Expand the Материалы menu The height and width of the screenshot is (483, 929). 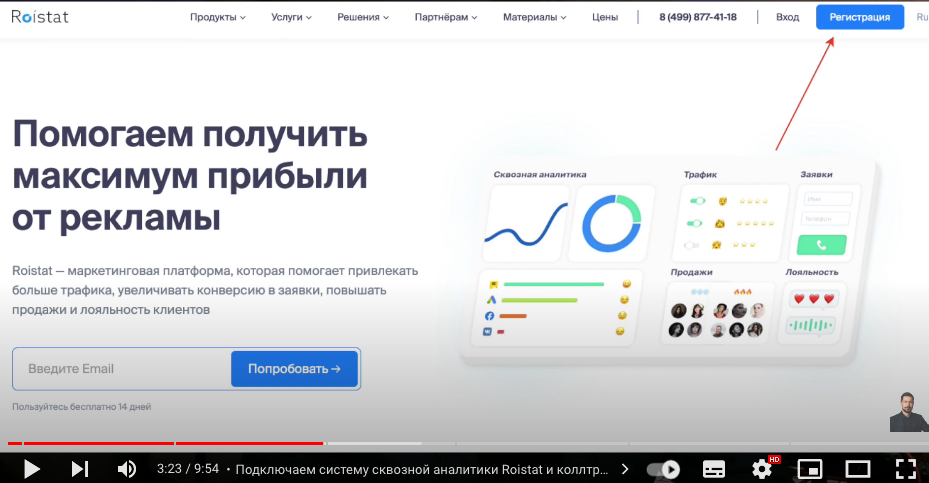(534, 17)
